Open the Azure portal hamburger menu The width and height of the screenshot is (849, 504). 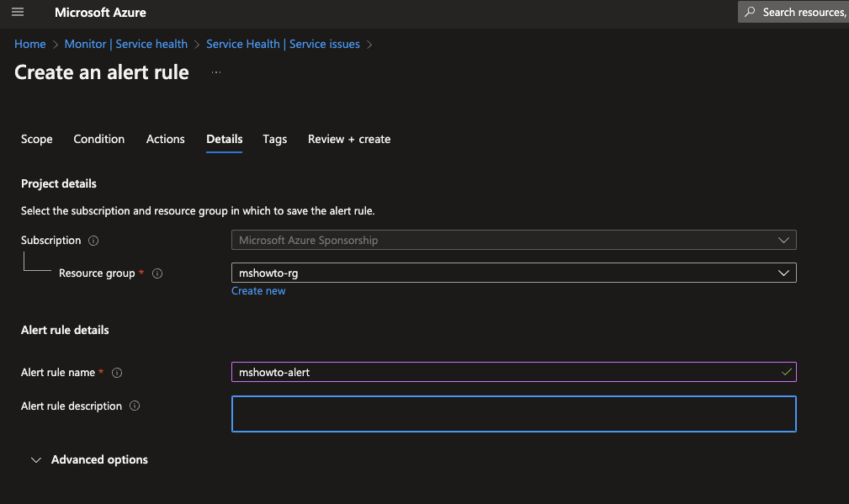(x=18, y=12)
